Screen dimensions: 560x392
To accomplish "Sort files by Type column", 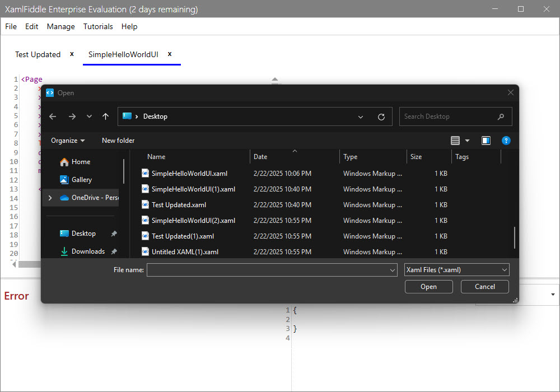I will coord(351,157).
